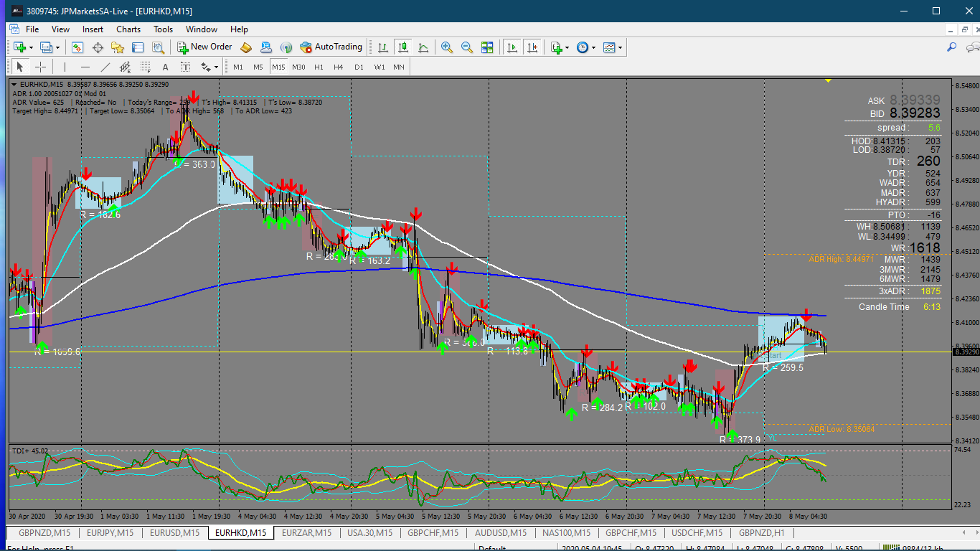Open the Signals radio-wave icon

point(286,47)
